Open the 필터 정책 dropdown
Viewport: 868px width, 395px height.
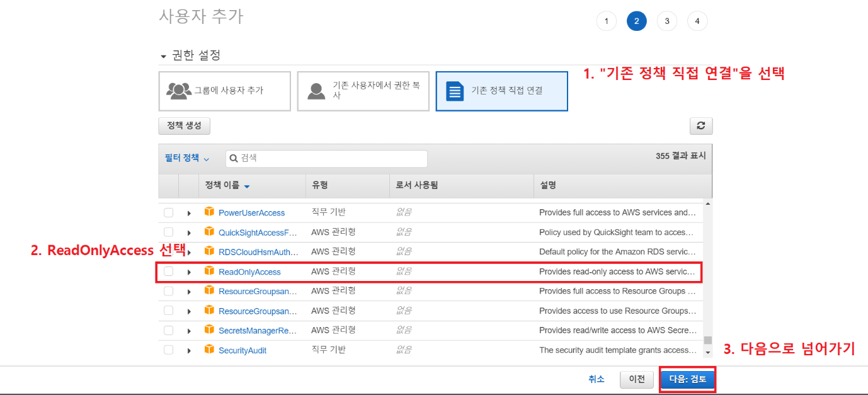click(x=186, y=158)
